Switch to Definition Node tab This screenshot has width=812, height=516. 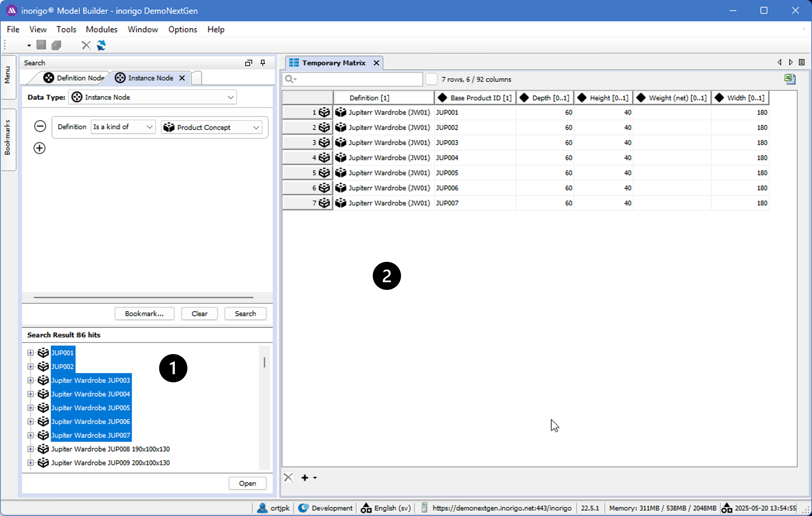tap(74, 78)
